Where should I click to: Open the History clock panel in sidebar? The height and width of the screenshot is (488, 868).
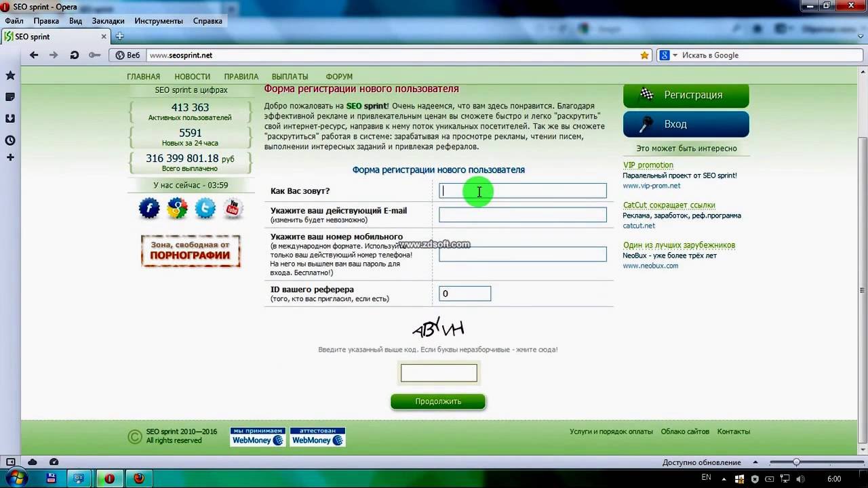(x=10, y=140)
